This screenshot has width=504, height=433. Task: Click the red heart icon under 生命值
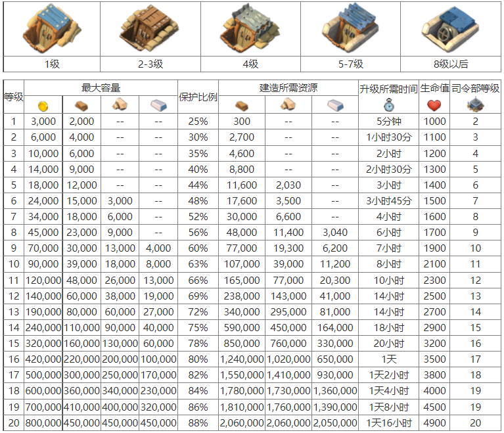click(x=434, y=105)
